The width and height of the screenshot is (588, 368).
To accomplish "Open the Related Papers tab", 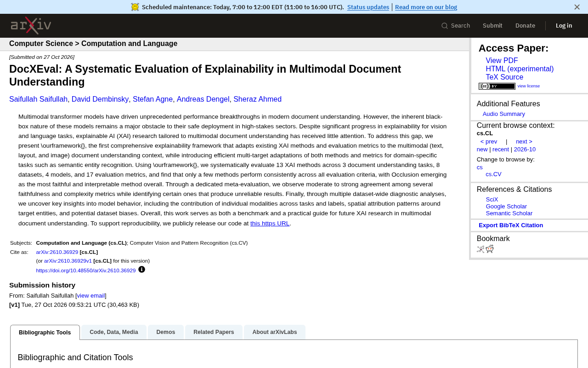I will [214, 332].
